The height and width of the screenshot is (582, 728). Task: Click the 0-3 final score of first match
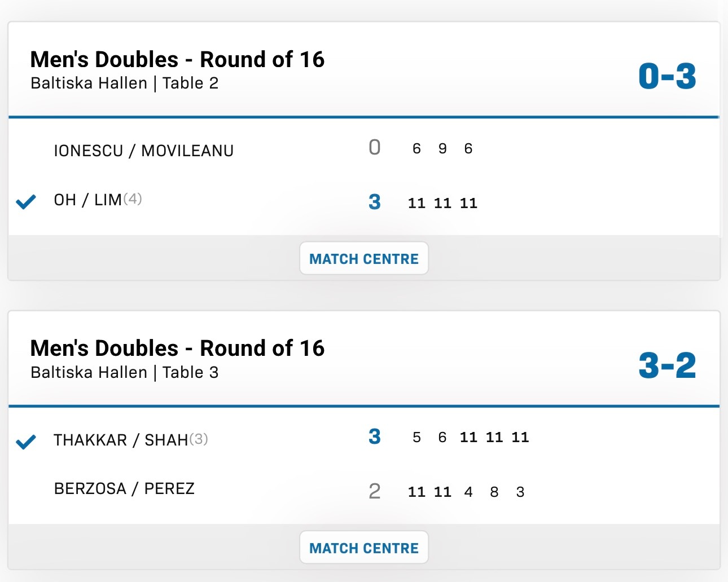[x=667, y=76]
